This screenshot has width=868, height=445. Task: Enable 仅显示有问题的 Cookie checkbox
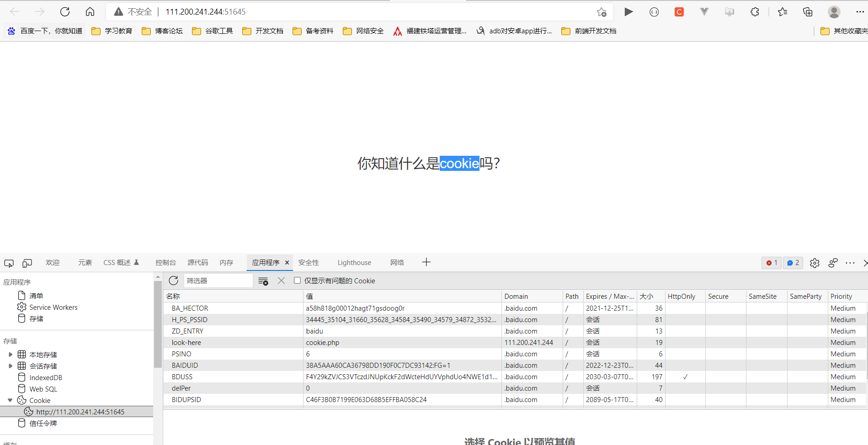pos(297,280)
